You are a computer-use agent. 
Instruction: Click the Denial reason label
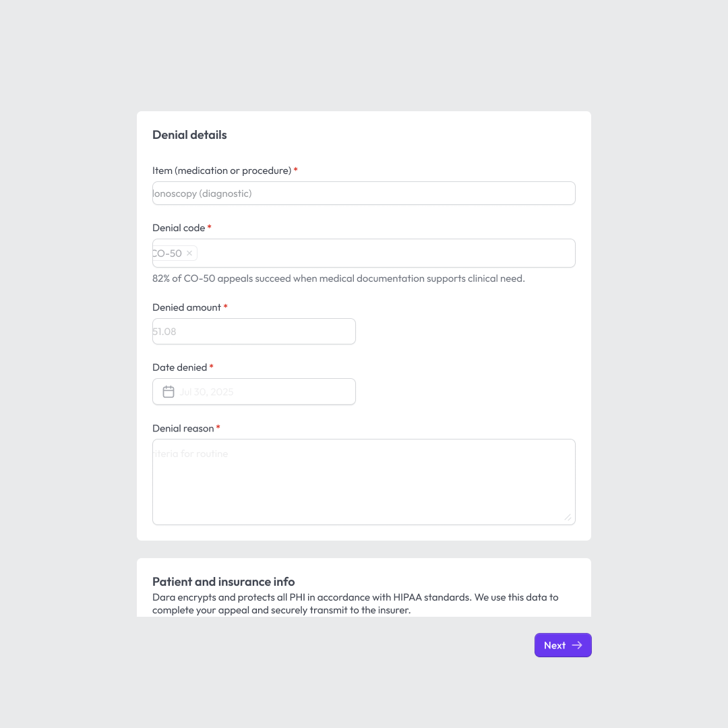(183, 429)
